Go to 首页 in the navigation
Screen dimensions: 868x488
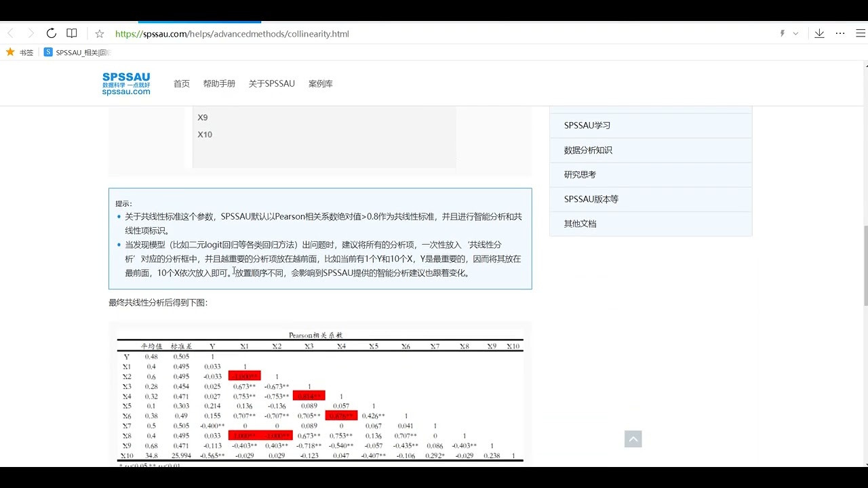pos(181,84)
